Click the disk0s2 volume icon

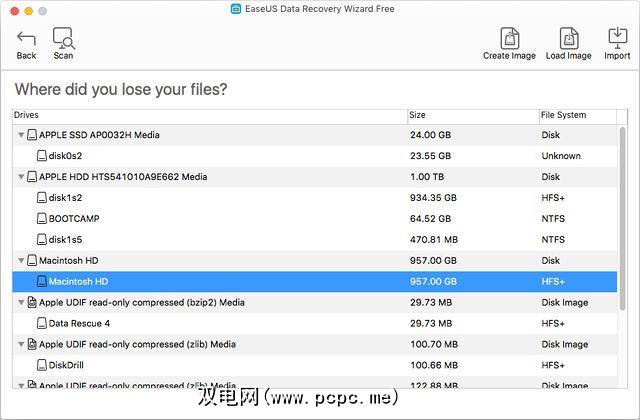[x=42, y=156]
